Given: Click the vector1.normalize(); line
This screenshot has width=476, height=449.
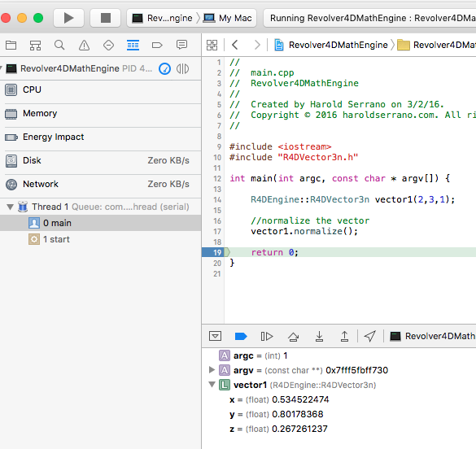Looking at the screenshot, I should (x=304, y=232).
